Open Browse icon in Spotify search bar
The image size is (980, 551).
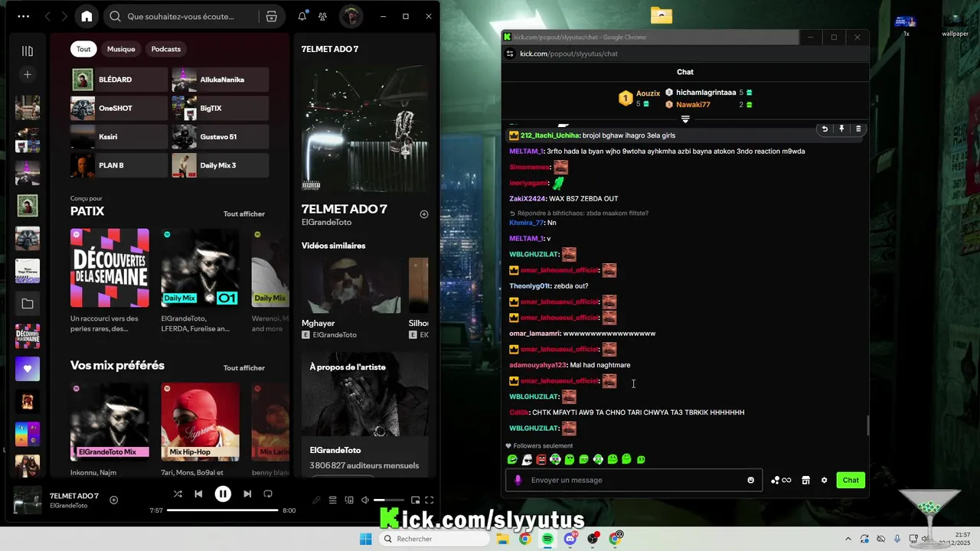[x=271, y=16]
